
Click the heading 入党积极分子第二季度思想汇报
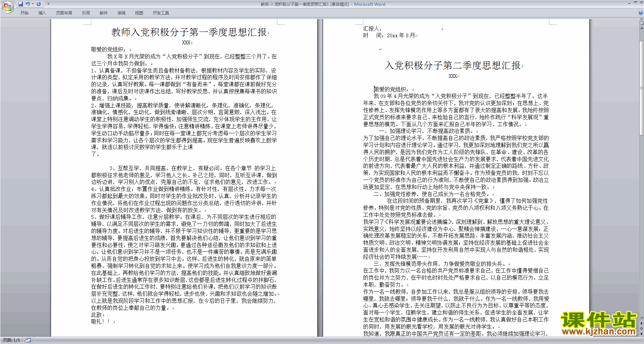point(452,65)
